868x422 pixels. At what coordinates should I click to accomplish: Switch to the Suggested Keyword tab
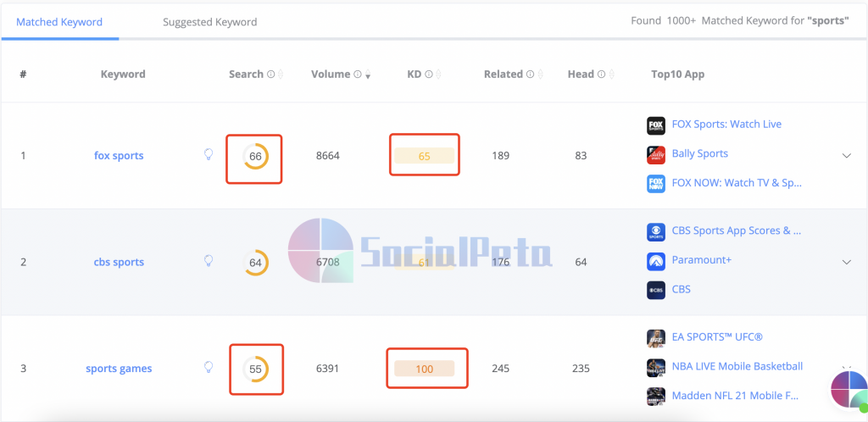(x=210, y=22)
